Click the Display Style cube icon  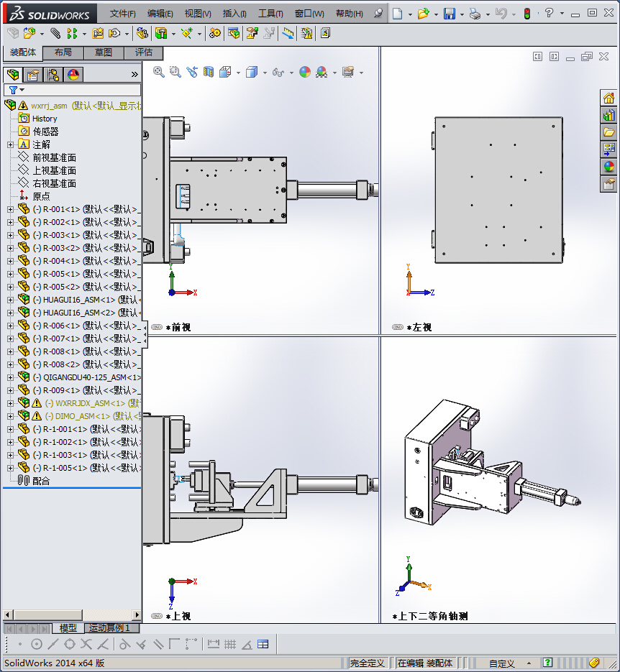tap(252, 72)
